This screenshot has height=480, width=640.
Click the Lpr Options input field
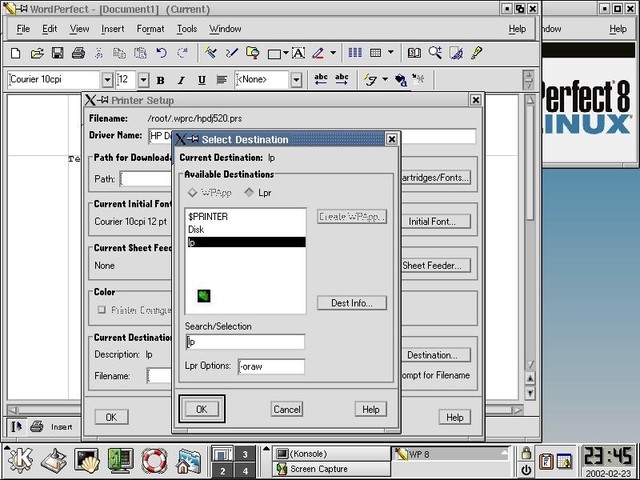(271, 367)
